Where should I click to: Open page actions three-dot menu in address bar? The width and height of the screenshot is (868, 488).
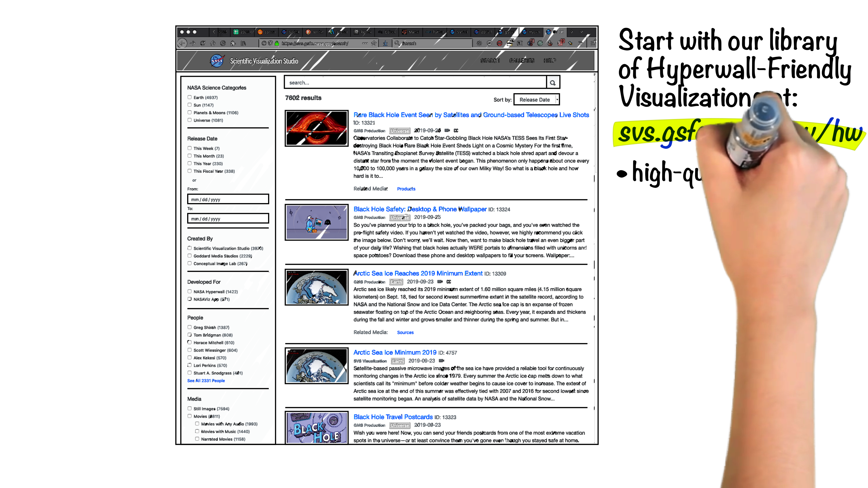click(x=365, y=43)
